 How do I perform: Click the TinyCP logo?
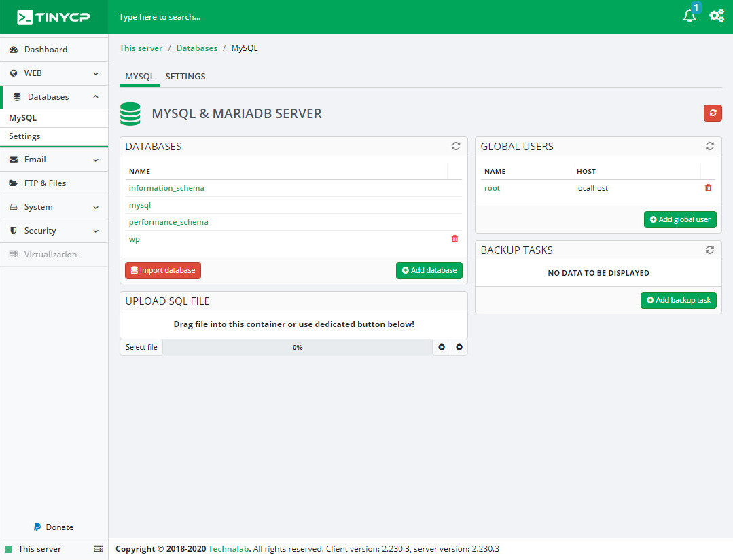tap(53, 17)
